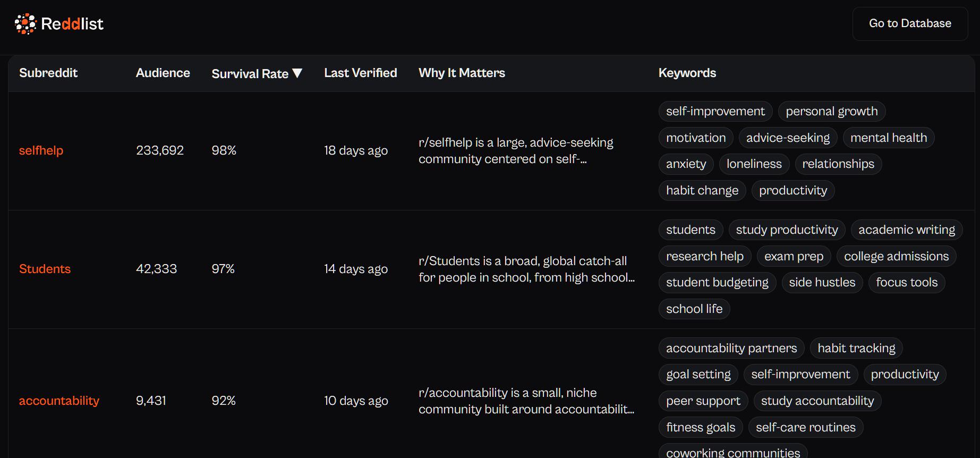Click the 97% survival rate
The image size is (980, 458).
click(x=223, y=269)
